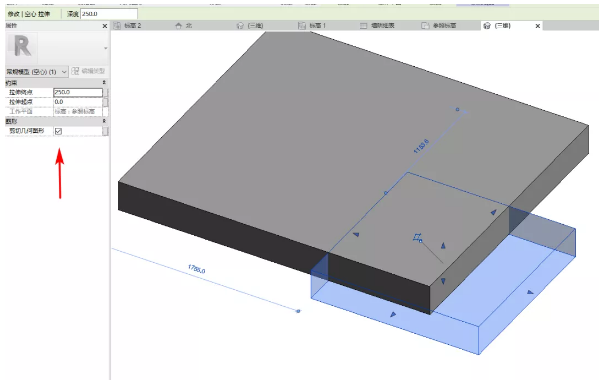Click the associate parameter button for 剪切几何图形
Screen dimensions: 605x380
pos(105,131)
